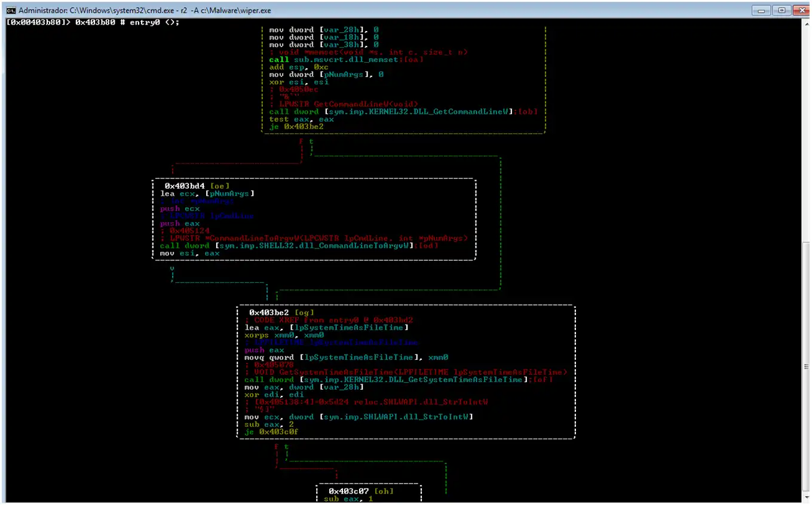Select the 'mov esi, eax' instruction
This screenshot has height=505, width=812.
point(190,253)
